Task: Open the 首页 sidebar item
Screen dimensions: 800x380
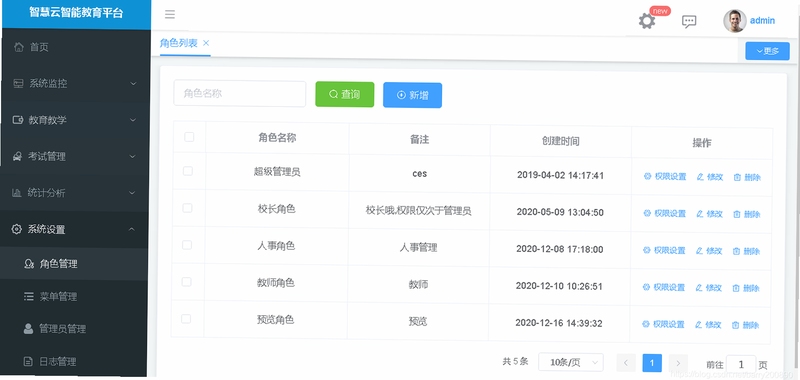Action: [75, 47]
